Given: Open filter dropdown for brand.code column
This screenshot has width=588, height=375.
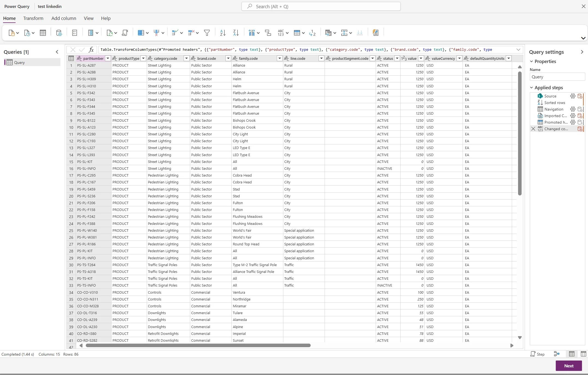Looking at the screenshot, I should tap(228, 58).
